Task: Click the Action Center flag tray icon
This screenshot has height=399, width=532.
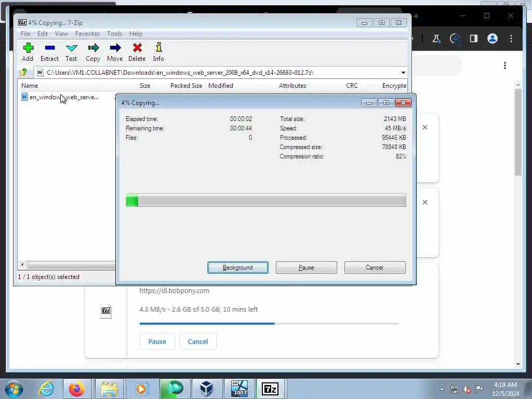Action: click(x=480, y=389)
